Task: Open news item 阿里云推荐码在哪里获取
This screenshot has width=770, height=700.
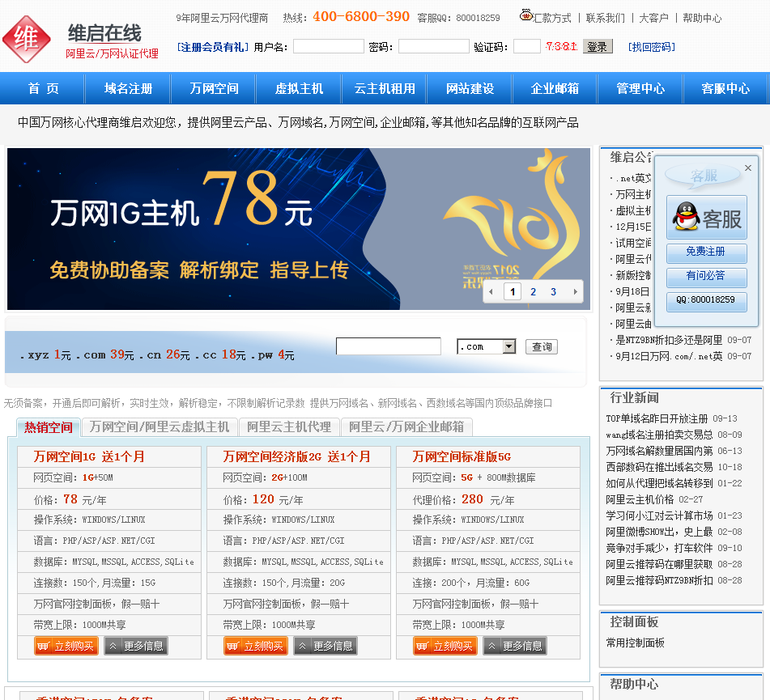Action: pyautogui.click(x=659, y=565)
